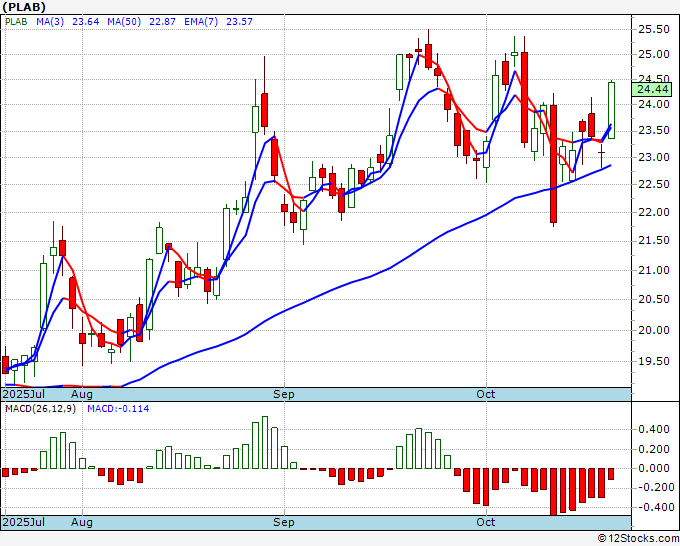Click Aug on MACD time axis
Screen dimensions: 680x546
[x=82, y=522]
